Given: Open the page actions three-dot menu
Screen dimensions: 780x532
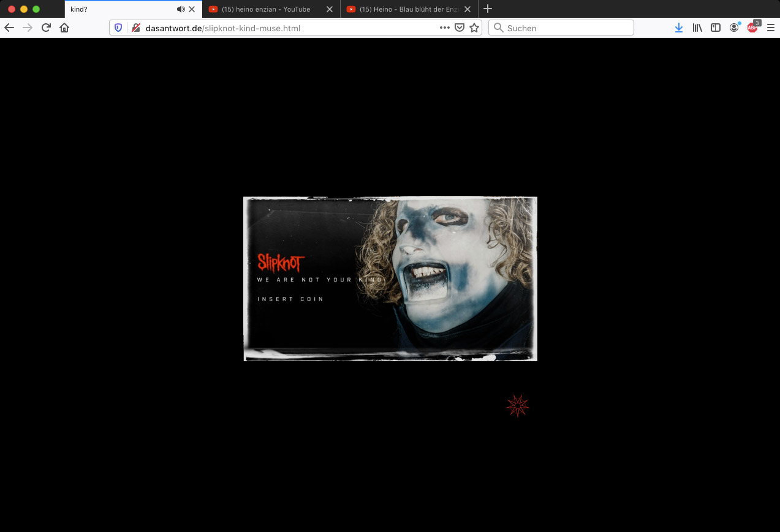Looking at the screenshot, I should (x=445, y=28).
